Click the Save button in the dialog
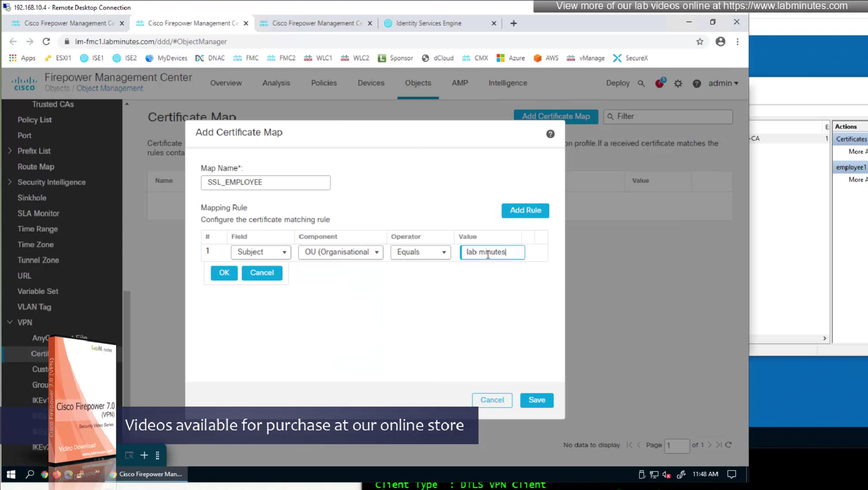 tap(536, 400)
